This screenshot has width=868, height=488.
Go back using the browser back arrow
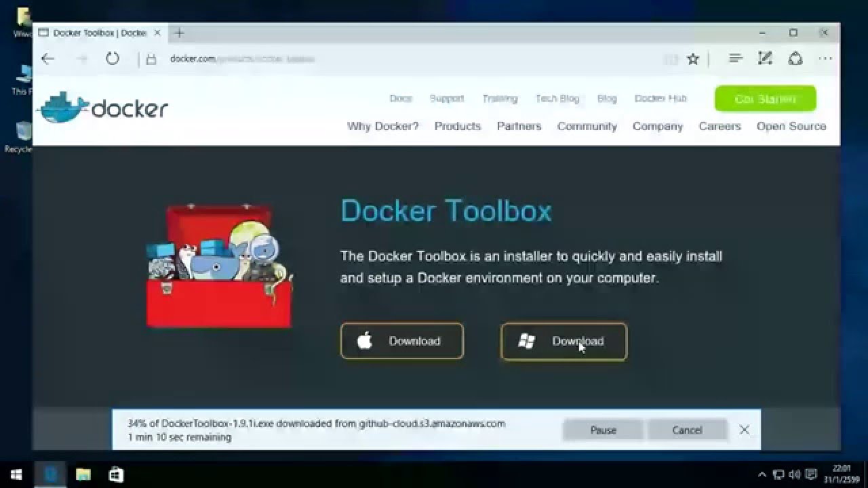point(47,59)
